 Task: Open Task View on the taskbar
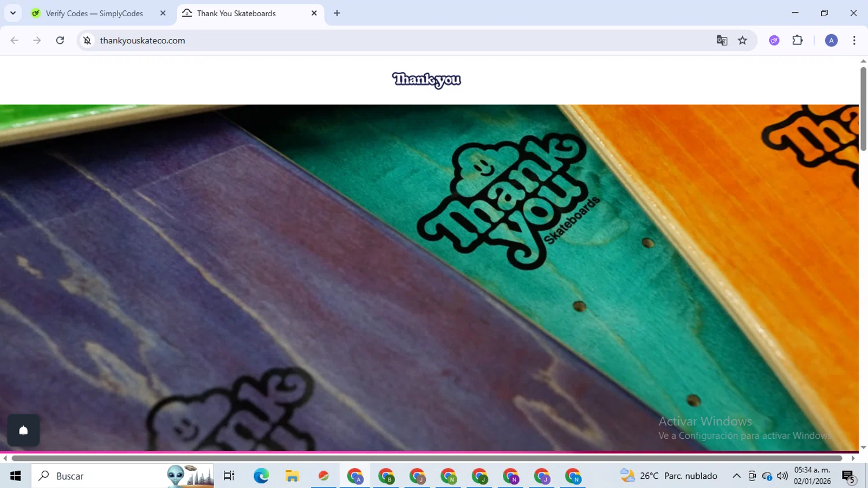(229, 476)
